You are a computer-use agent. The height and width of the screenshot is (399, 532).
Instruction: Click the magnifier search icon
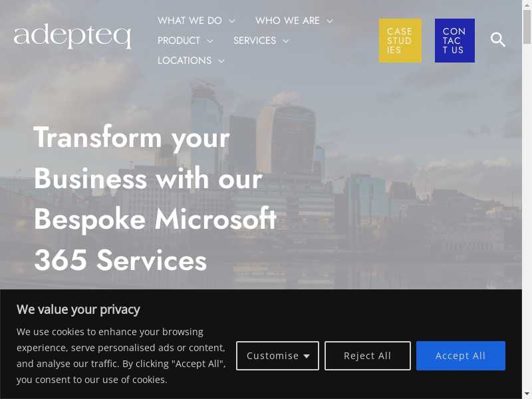(498, 40)
